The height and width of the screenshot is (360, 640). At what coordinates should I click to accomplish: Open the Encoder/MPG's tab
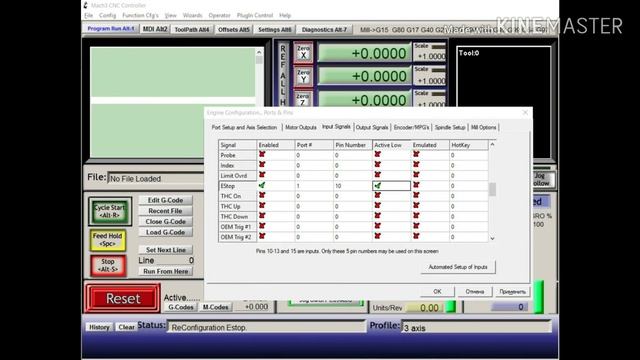(411, 127)
